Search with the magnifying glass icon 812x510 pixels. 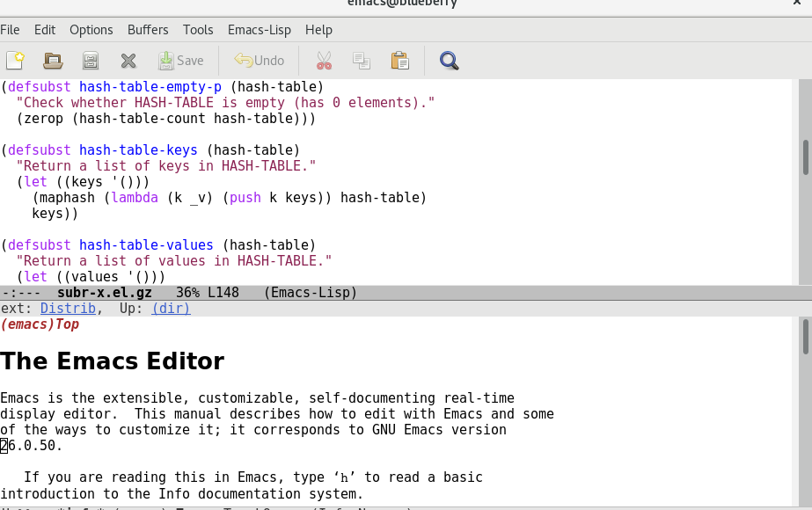pos(449,61)
